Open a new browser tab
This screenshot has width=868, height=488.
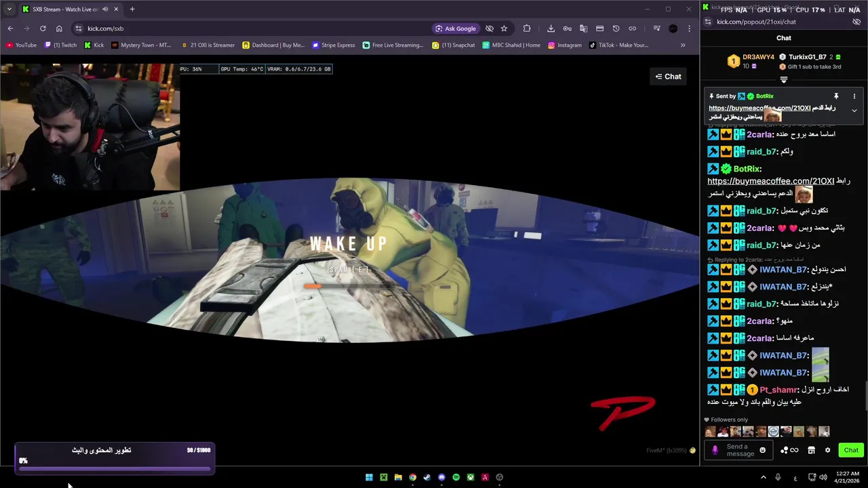pos(132,9)
